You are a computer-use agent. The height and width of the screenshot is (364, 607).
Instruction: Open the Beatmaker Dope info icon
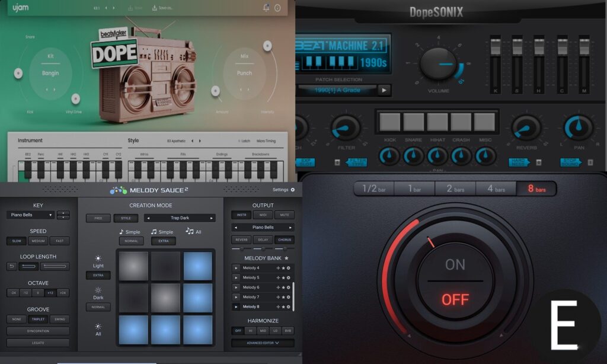click(x=277, y=8)
